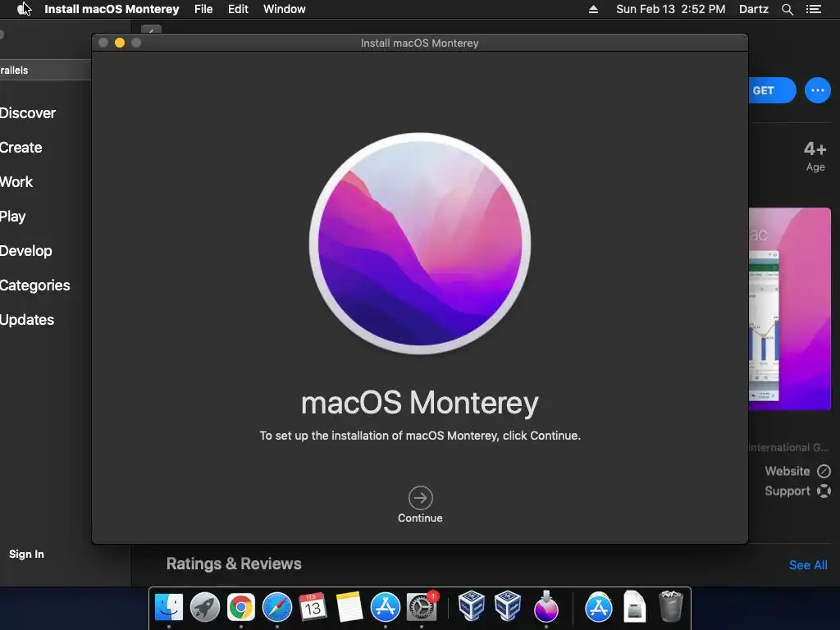The height and width of the screenshot is (630, 840).
Task: Open Notes from the Dock
Action: pyautogui.click(x=349, y=607)
